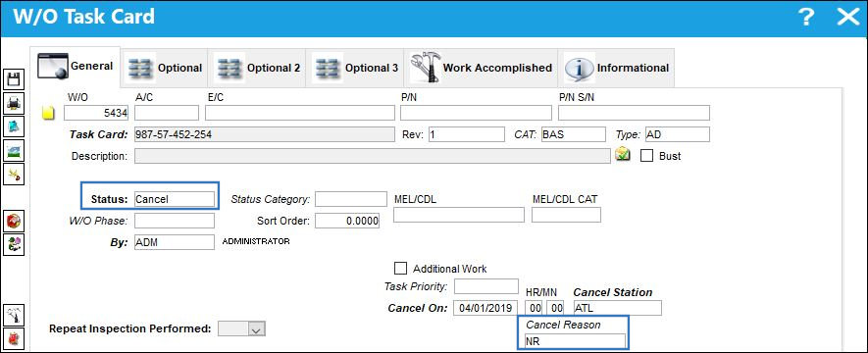Click the yellow note icon beside W/O
Image resolution: width=868 pixels, height=353 pixels.
(x=49, y=113)
